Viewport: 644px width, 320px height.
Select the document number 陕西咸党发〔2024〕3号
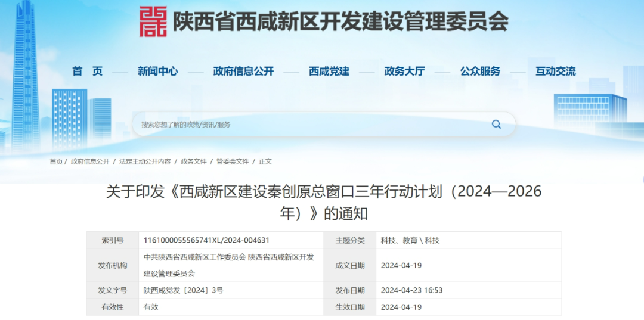pos(184,290)
